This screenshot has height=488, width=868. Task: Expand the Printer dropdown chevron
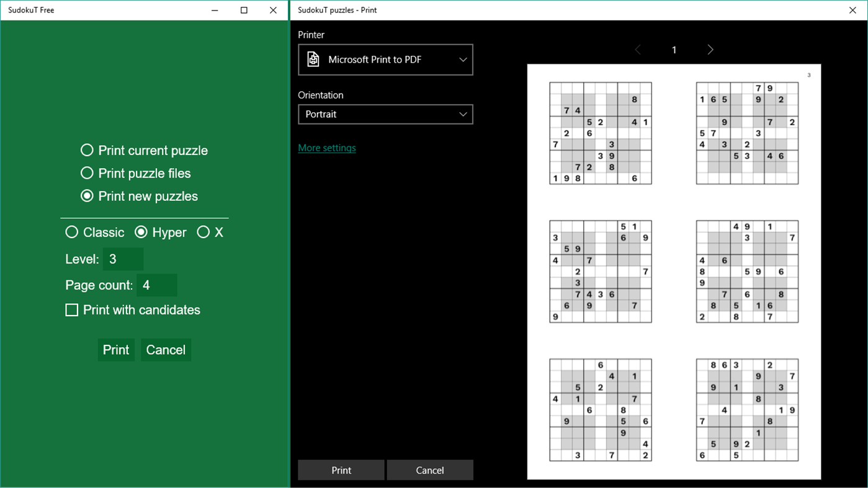click(x=462, y=59)
